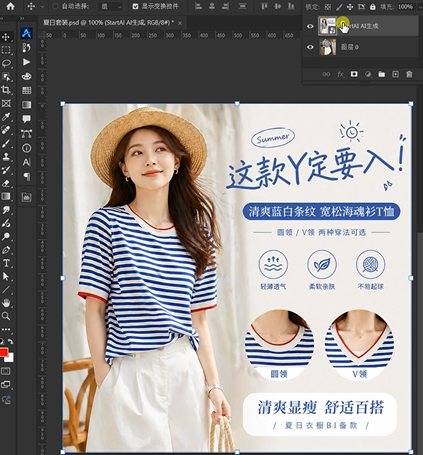Click the create new layer button
423x455 pixels.
(x=395, y=74)
